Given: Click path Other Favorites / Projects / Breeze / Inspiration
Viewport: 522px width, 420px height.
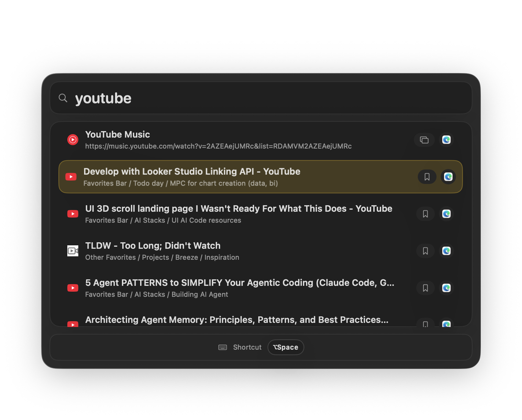Looking at the screenshot, I should pos(162,257).
